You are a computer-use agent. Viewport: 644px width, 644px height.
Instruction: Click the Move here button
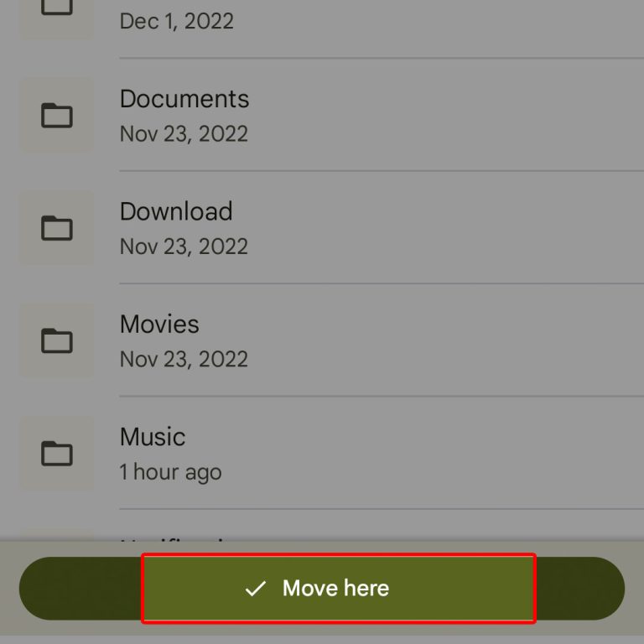point(322,588)
